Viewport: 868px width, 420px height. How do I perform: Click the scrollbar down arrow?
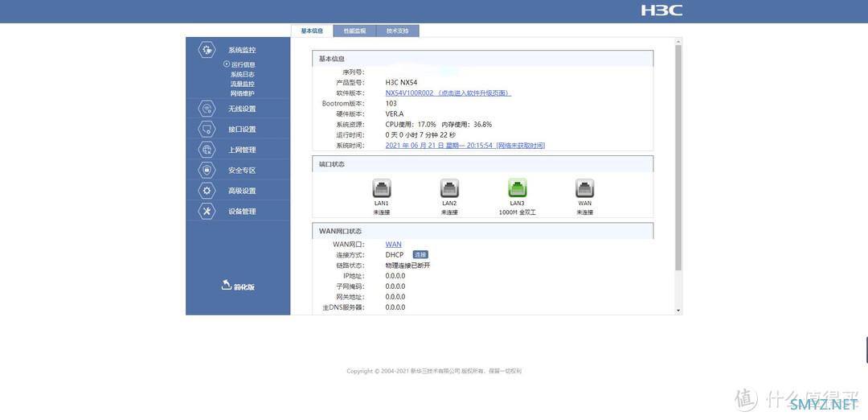click(x=678, y=311)
